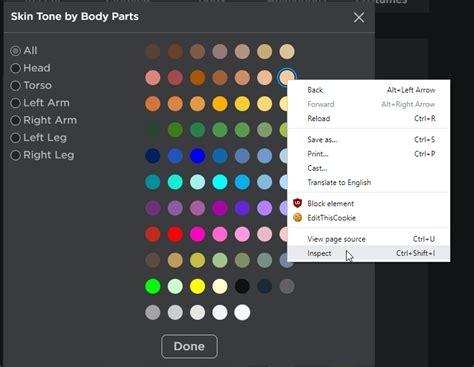Pick the very dark green swatch

(153, 130)
